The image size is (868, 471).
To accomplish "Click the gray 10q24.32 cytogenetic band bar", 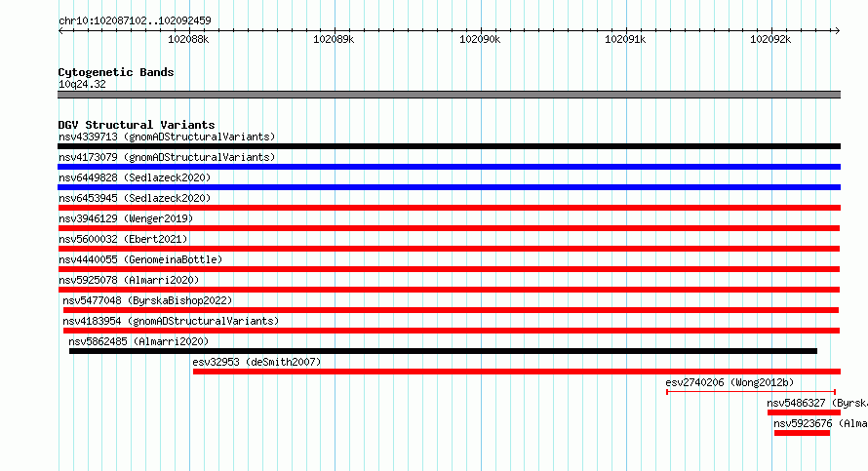I will (449, 95).
